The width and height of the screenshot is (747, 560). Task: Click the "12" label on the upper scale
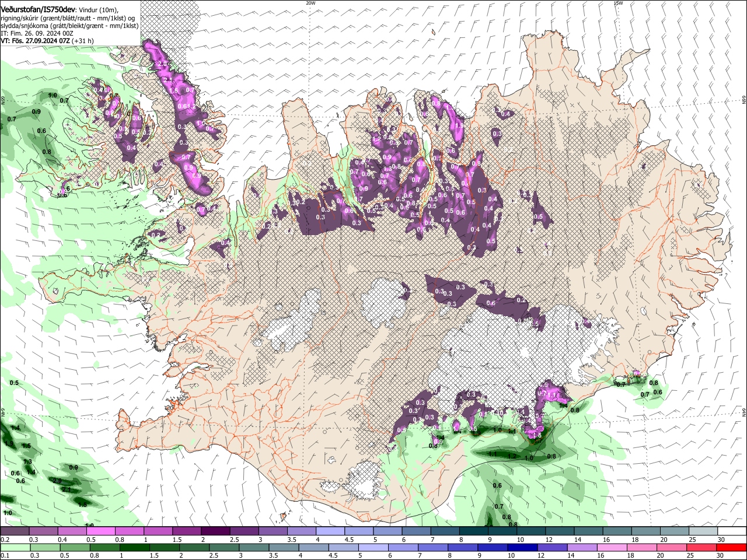(x=548, y=540)
